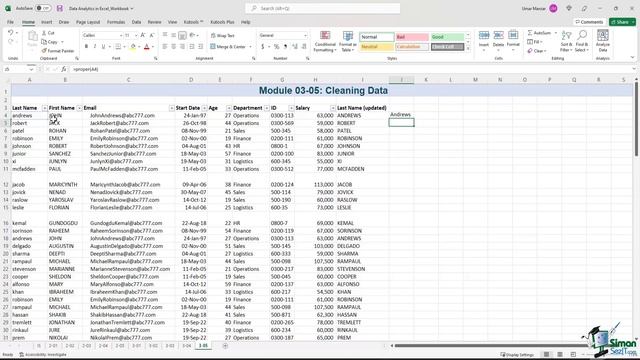Open the Formulas tab

(116, 22)
